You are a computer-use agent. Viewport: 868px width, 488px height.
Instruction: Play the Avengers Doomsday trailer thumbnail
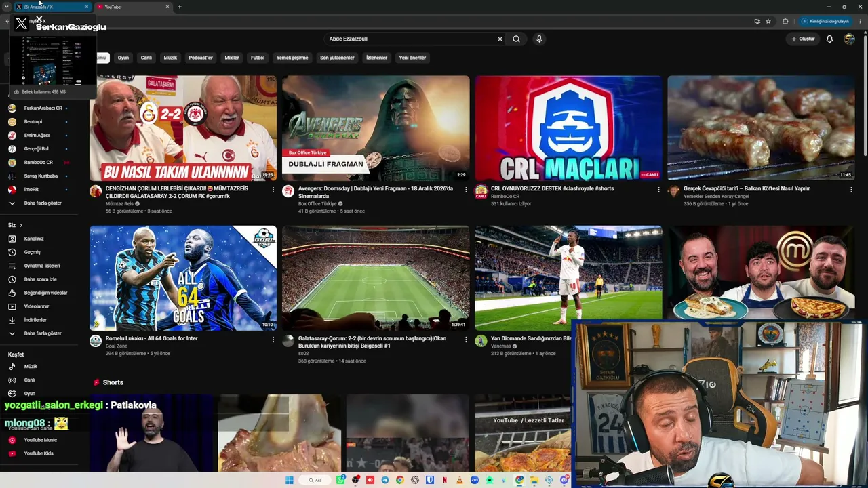(x=376, y=128)
